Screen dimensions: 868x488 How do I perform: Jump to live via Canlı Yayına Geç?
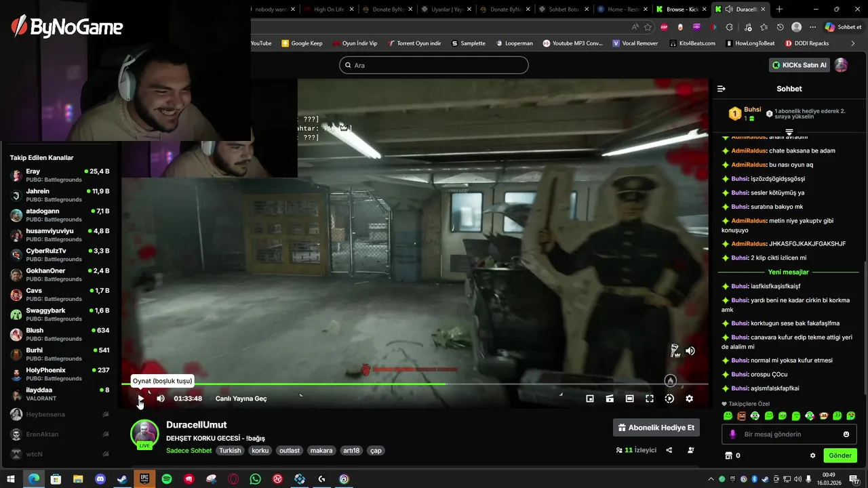tap(241, 399)
